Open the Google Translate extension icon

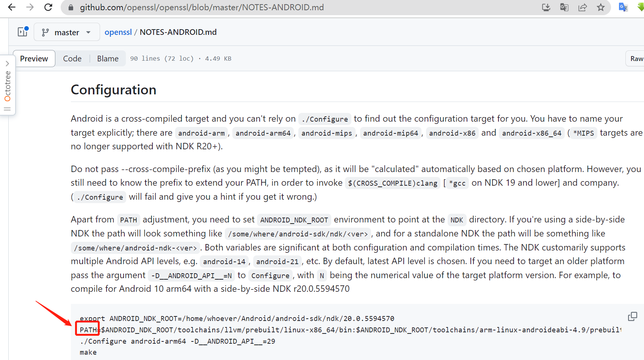click(623, 7)
